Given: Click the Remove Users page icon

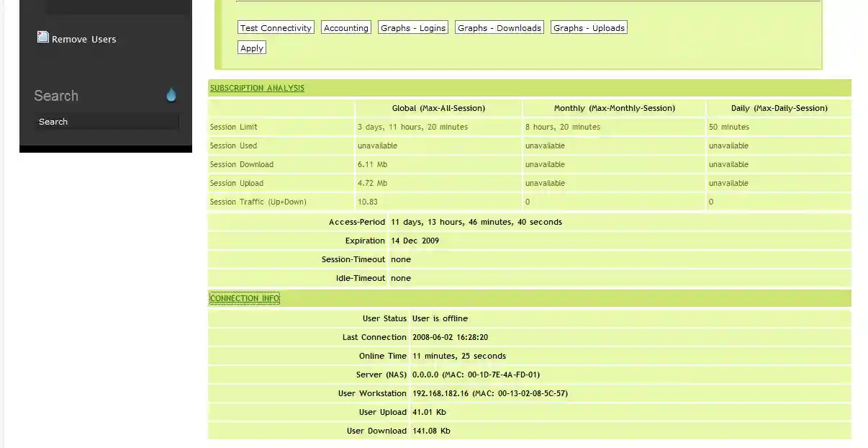Looking at the screenshot, I should click(43, 37).
